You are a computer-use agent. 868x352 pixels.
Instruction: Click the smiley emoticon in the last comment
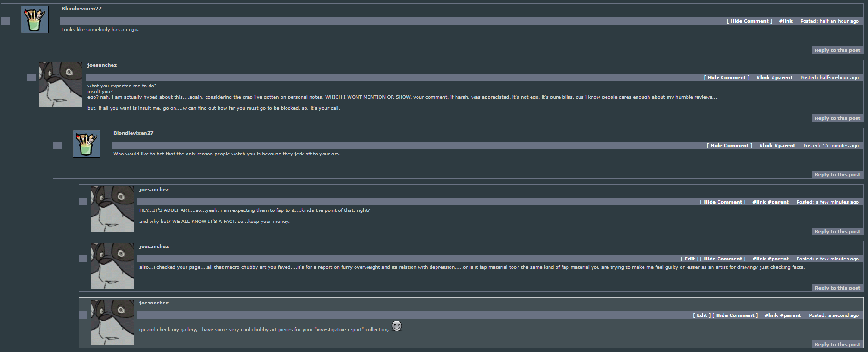tap(397, 326)
